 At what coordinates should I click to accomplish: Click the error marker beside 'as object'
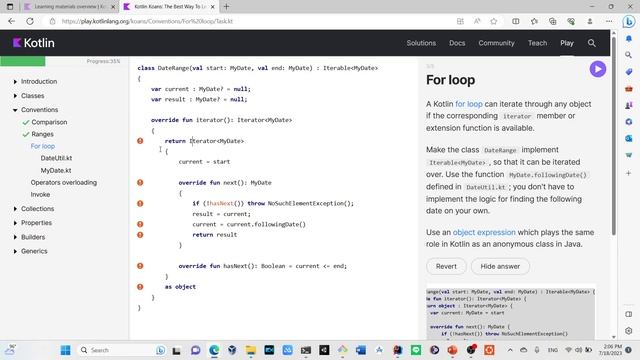(x=140, y=287)
